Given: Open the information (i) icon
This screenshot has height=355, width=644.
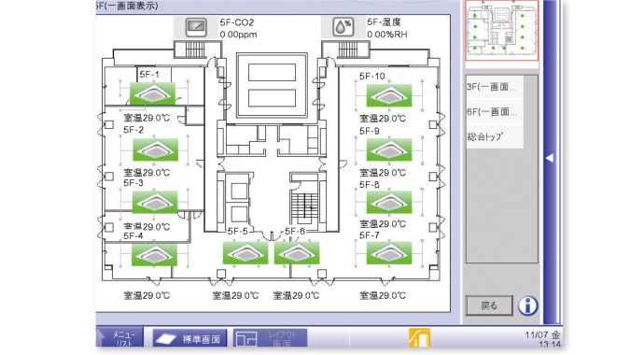Looking at the screenshot, I should pyautogui.click(x=527, y=306).
